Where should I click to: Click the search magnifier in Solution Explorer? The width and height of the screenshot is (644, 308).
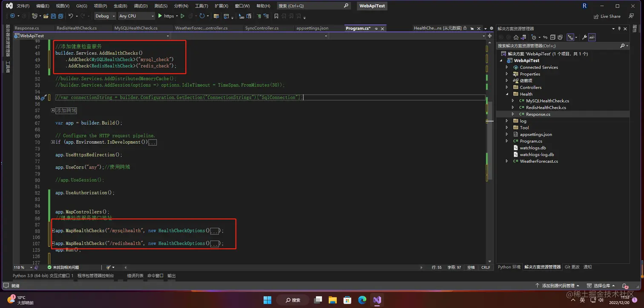coord(622,46)
